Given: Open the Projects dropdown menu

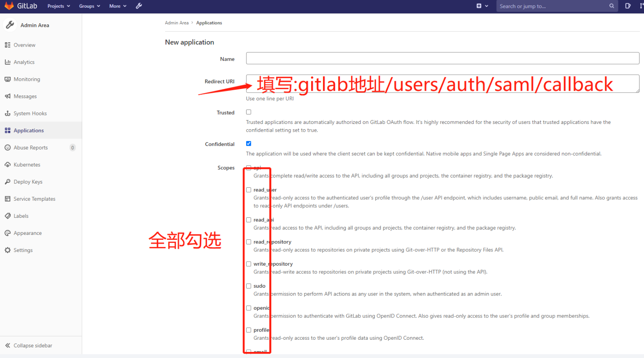Looking at the screenshot, I should click(59, 6).
